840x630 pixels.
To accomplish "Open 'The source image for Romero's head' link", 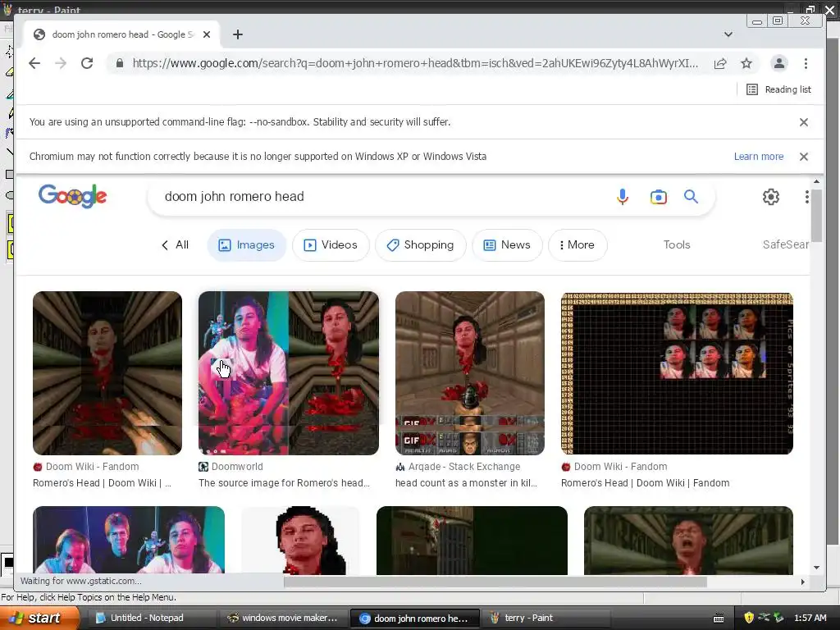I will pyautogui.click(x=284, y=482).
